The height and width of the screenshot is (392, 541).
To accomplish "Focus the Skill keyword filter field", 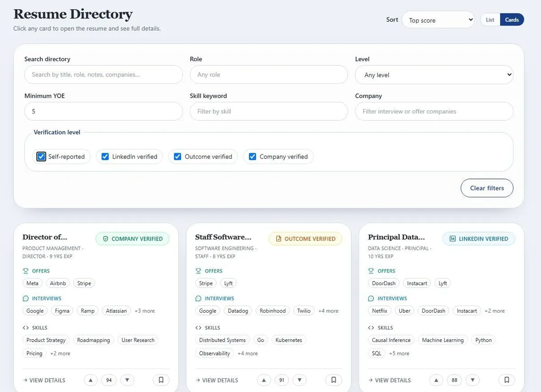I will 269,111.
